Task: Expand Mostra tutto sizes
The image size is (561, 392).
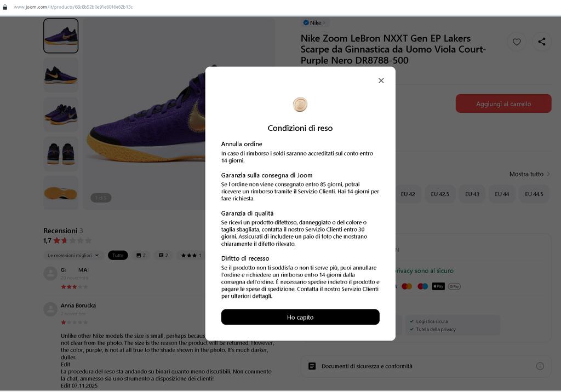Action: tap(530, 174)
